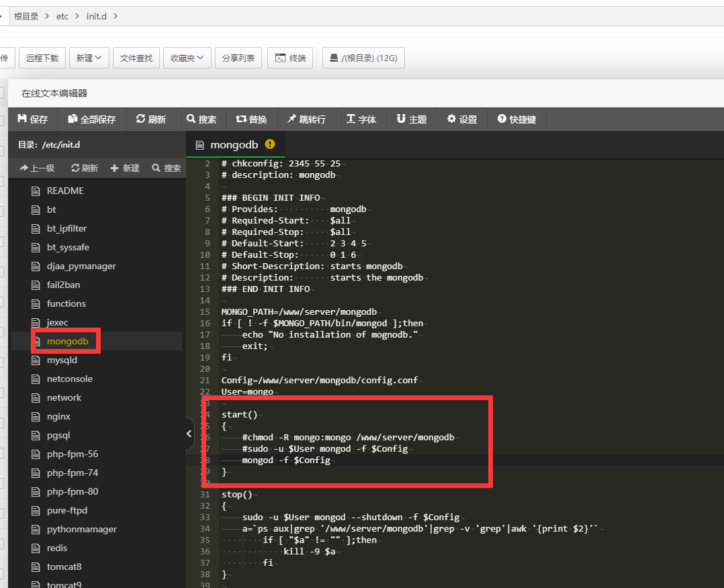Click the 刷新 refresh button in editor toolbar
The width and height of the screenshot is (724, 588).
click(151, 119)
